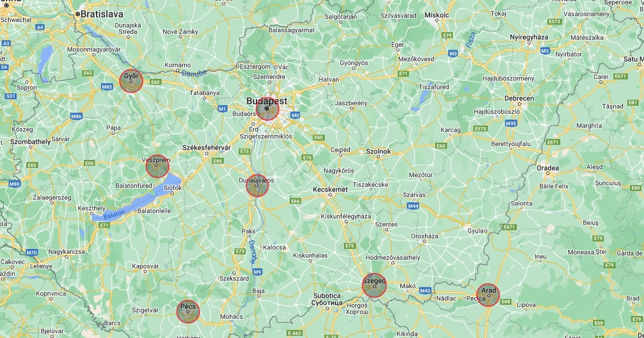The width and height of the screenshot is (644, 338).
Task: Click the Kecskemét city label
Action: click(331, 190)
